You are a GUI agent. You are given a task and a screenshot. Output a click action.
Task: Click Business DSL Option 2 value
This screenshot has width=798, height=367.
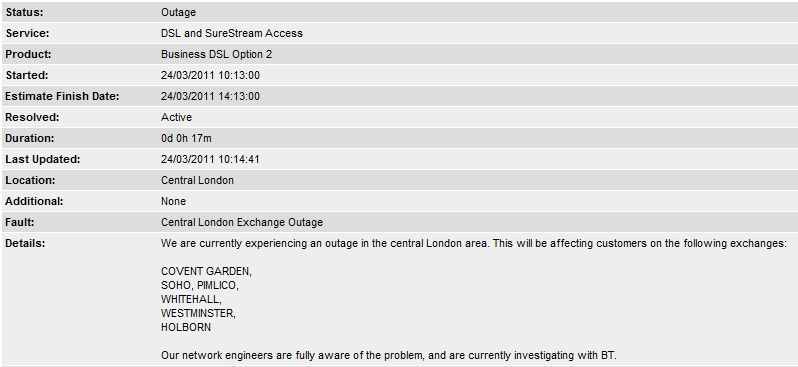tap(216, 54)
